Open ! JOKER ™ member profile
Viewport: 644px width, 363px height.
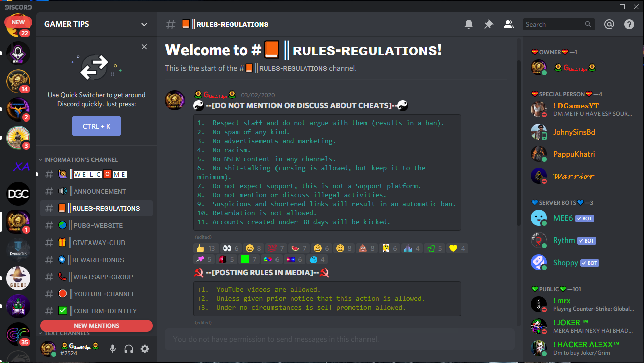(583, 326)
